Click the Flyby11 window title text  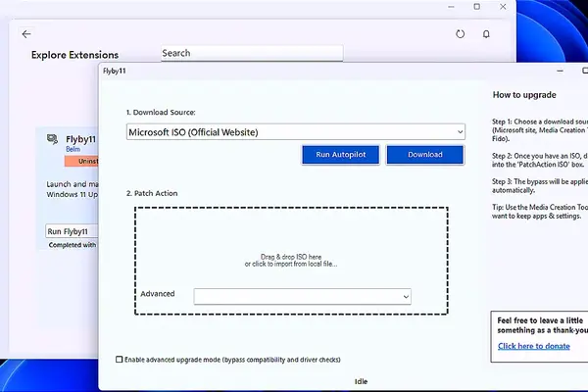pyautogui.click(x=115, y=71)
